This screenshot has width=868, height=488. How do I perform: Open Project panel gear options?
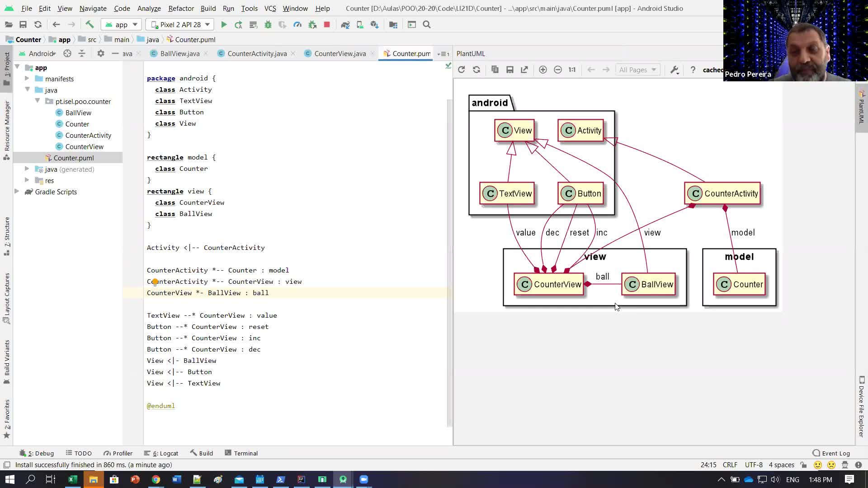click(x=101, y=53)
